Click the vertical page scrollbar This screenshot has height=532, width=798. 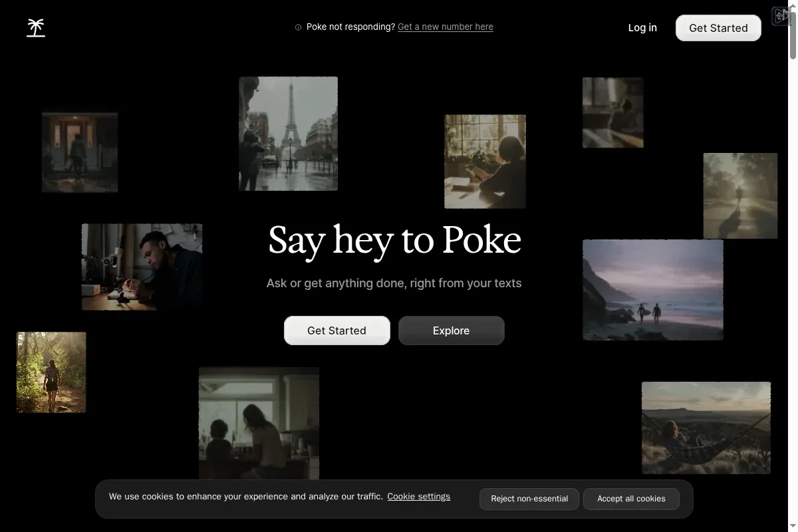(792, 40)
